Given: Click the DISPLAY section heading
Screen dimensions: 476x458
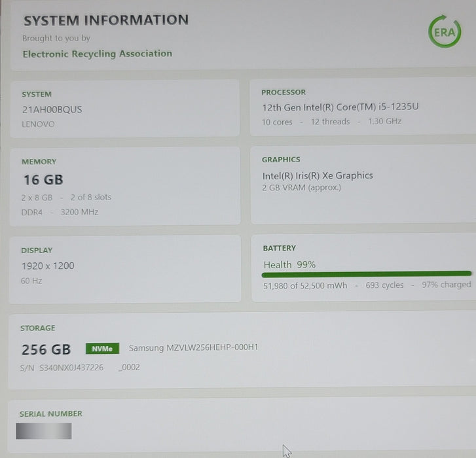Looking at the screenshot, I should (37, 250).
